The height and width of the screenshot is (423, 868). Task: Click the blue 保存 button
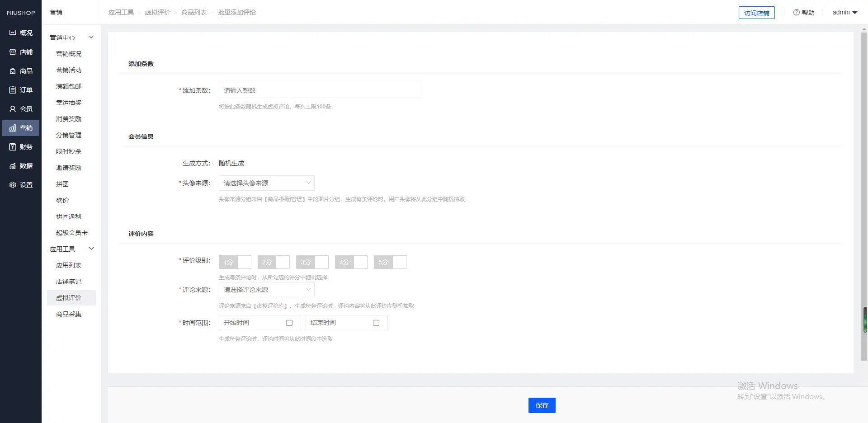click(x=542, y=405)
